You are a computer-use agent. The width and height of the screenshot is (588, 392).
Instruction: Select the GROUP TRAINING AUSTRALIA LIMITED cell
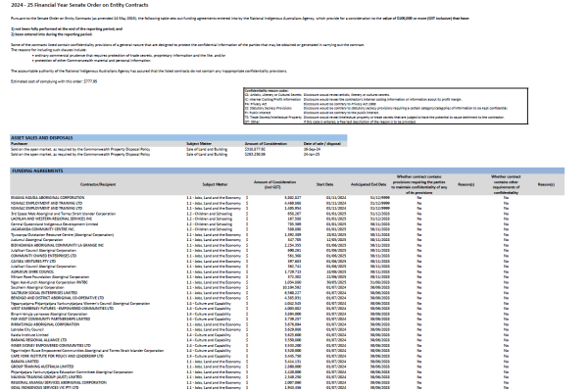(42, 366)
